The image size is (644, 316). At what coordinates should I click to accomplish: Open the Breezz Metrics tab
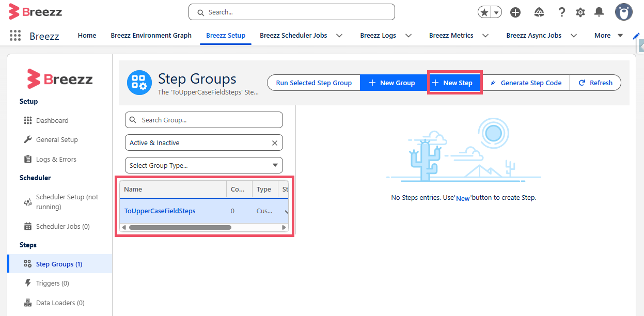coord(451,35)
